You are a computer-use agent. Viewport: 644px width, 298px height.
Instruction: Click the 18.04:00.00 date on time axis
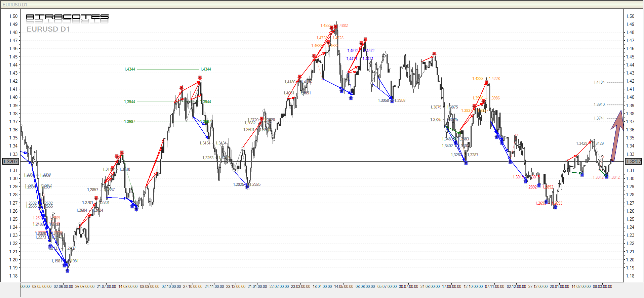point(322,287)
